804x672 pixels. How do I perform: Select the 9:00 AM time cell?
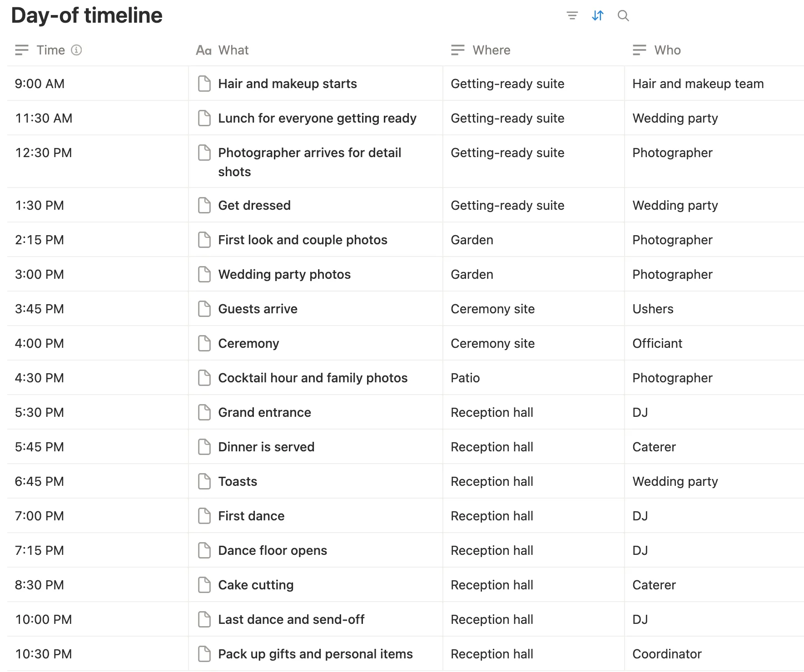pos(98,84)
